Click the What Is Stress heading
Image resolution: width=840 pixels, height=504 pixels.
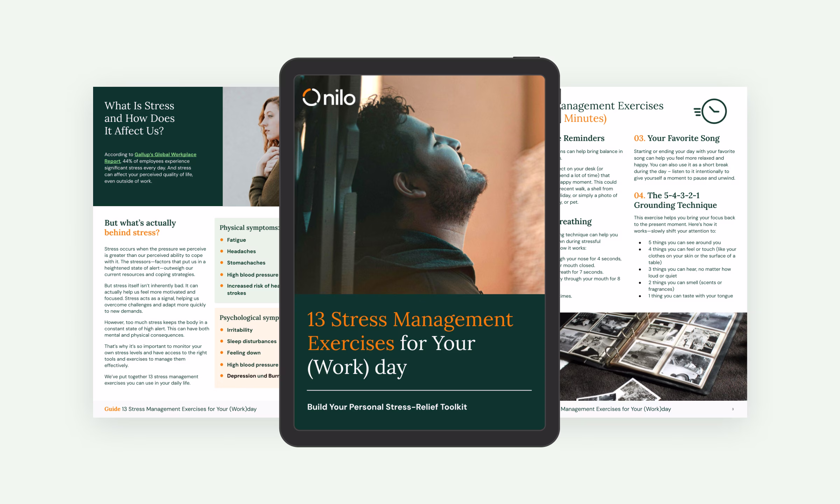point(139,118)
